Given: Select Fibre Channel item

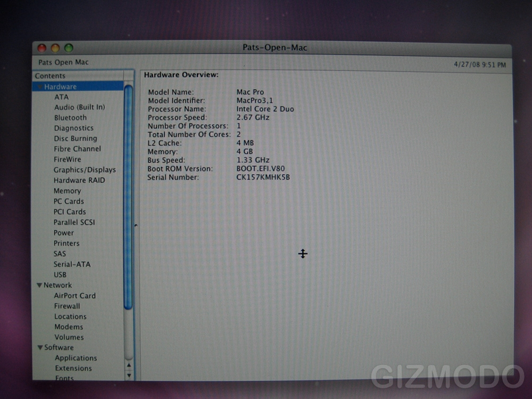Looking at the screenshot, I should [77, 149].
